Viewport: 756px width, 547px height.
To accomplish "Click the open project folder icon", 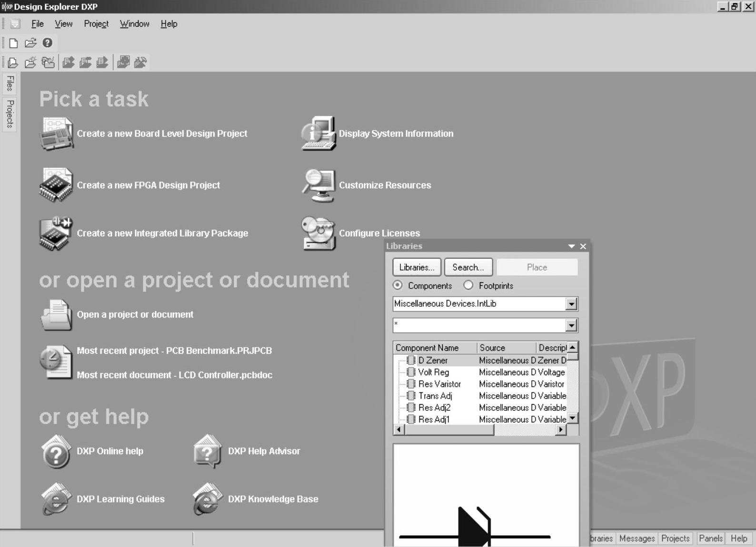I will coord(56,315).
